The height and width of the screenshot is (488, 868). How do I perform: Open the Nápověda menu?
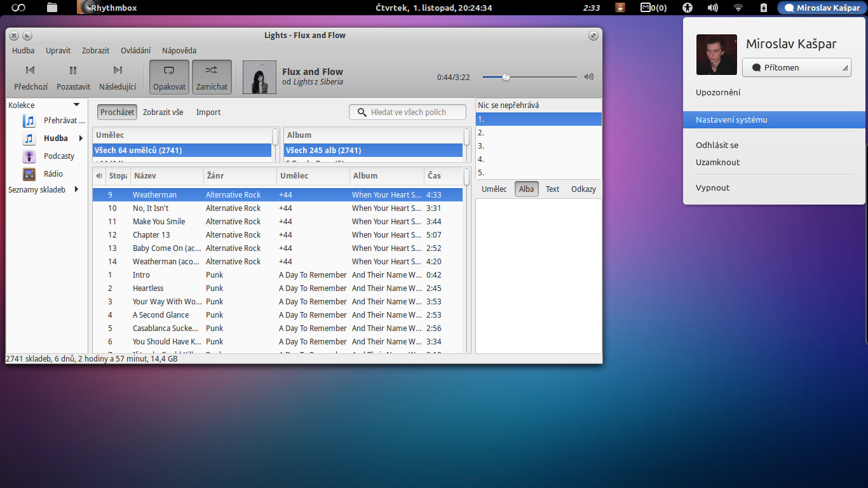coord(179,50)
